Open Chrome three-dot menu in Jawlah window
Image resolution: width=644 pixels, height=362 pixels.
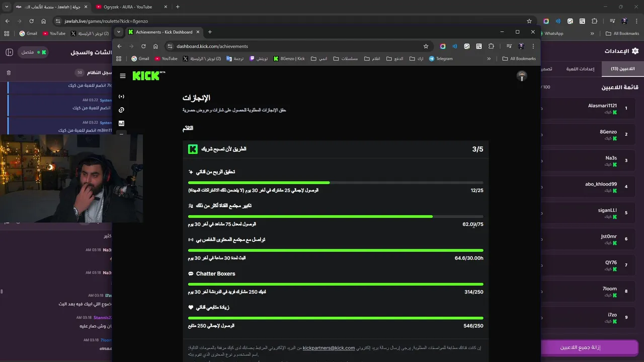(x=637, y=21)
